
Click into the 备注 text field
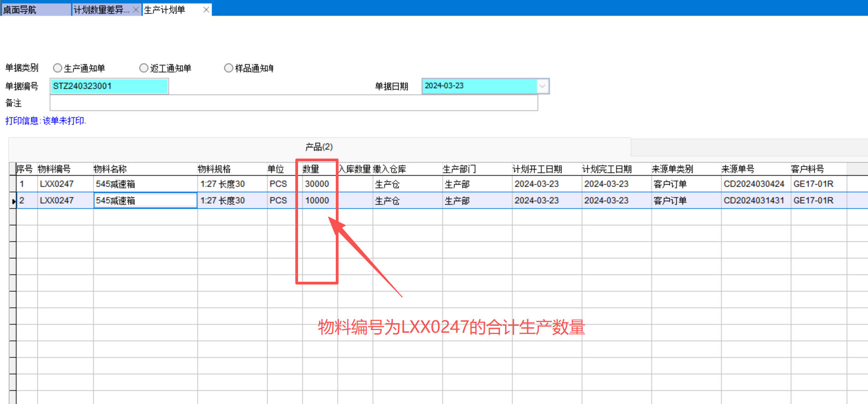coord(293,103)
